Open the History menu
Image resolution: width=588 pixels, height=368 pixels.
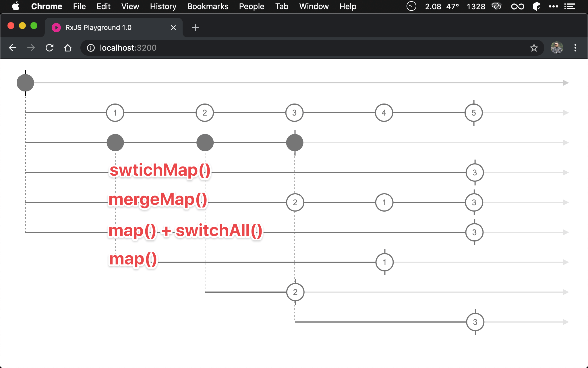click(163, 6)
